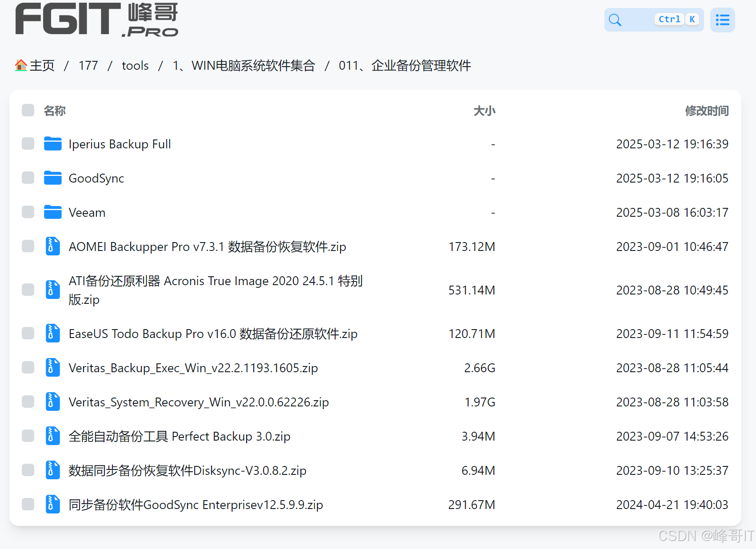Click date 2023-09-10 13:25:37
The height and width of the screenshot is (549, 756).
pos(672,471)
